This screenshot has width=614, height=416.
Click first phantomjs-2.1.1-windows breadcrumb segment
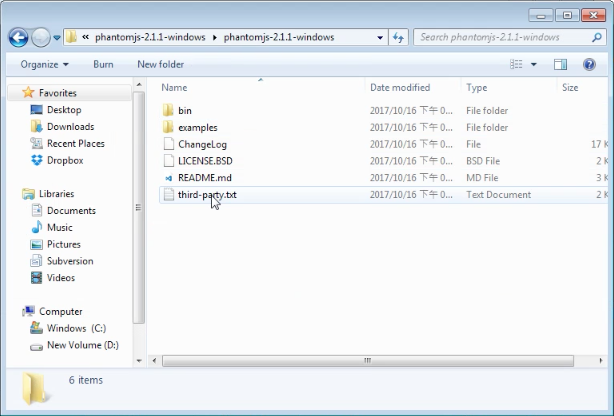(150, 38)
